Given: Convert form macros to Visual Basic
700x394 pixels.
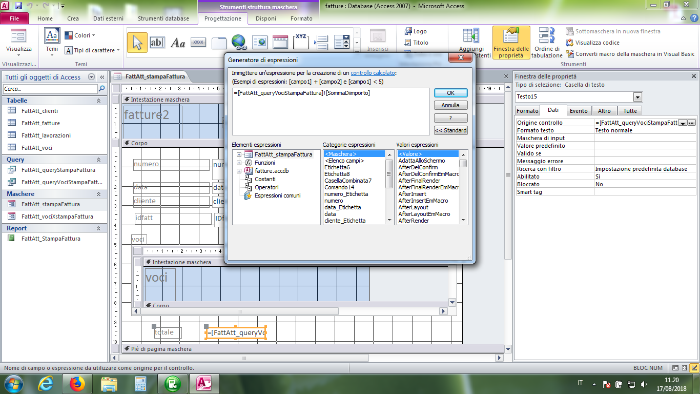Looking at the screenshot, I should (x=630, y=54).
